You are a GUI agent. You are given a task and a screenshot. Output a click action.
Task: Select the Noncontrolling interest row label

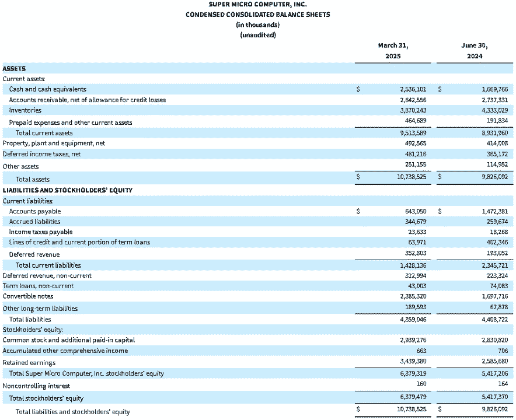click(x=36, y=386)
